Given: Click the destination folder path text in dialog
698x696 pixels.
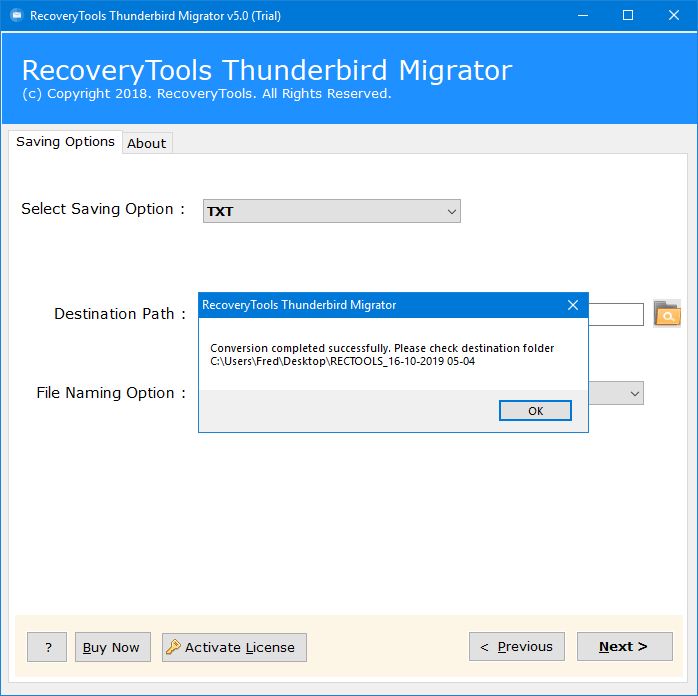Looking at the screenshot, I should coord(342,361).
